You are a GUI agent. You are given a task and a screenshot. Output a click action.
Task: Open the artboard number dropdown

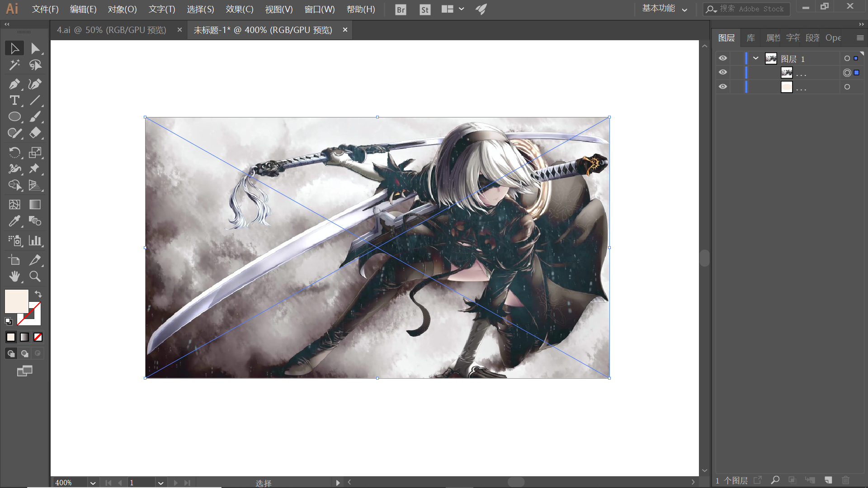[160, 483]
